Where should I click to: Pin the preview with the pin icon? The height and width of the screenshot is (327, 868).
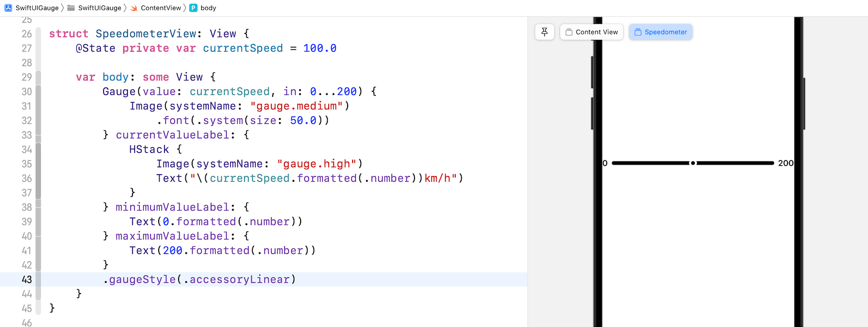point(544,32)
